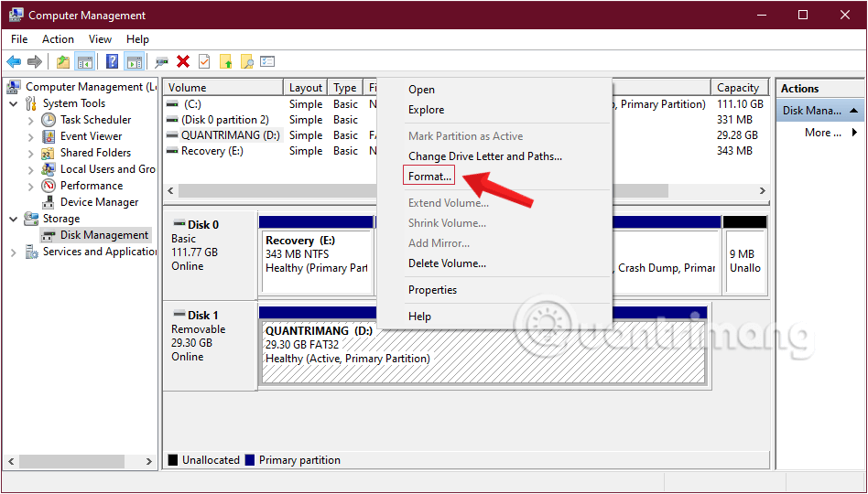Expand the Event Viewer node arrow

(31, 136)
